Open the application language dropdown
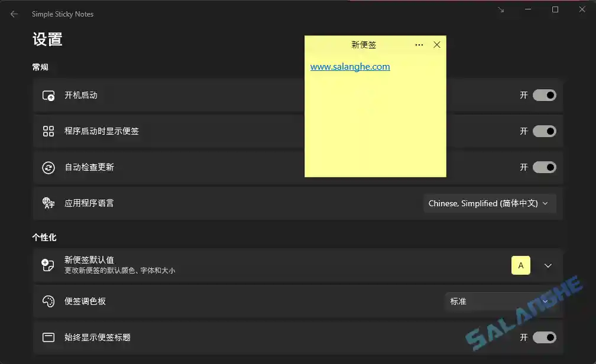The width and height of the screenshot is (596, 364). [x=490, y=203]
